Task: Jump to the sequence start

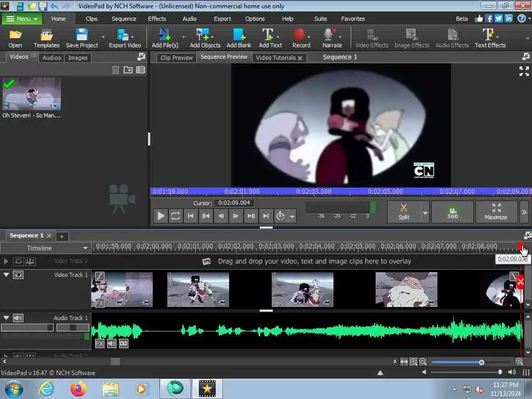Action: pyautogui.click(x=191, y=216)
